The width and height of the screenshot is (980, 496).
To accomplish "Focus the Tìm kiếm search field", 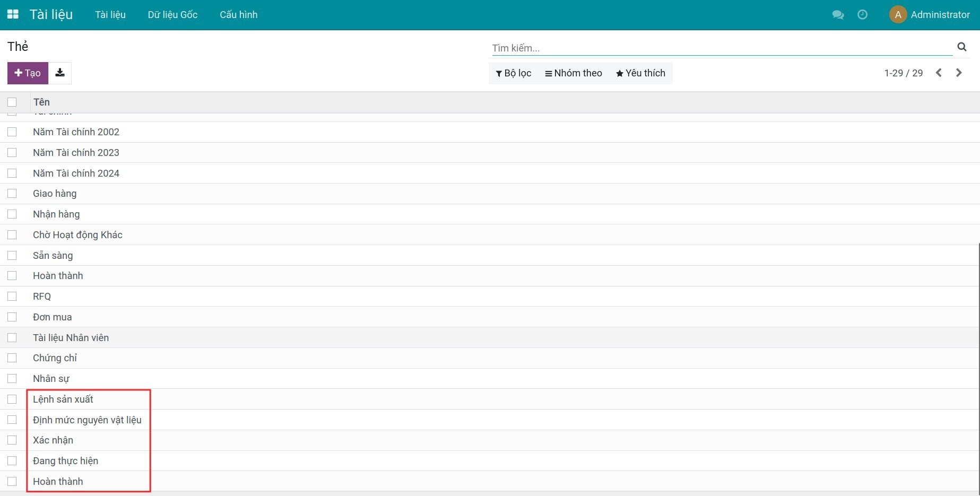I will [x=722, y=48].
